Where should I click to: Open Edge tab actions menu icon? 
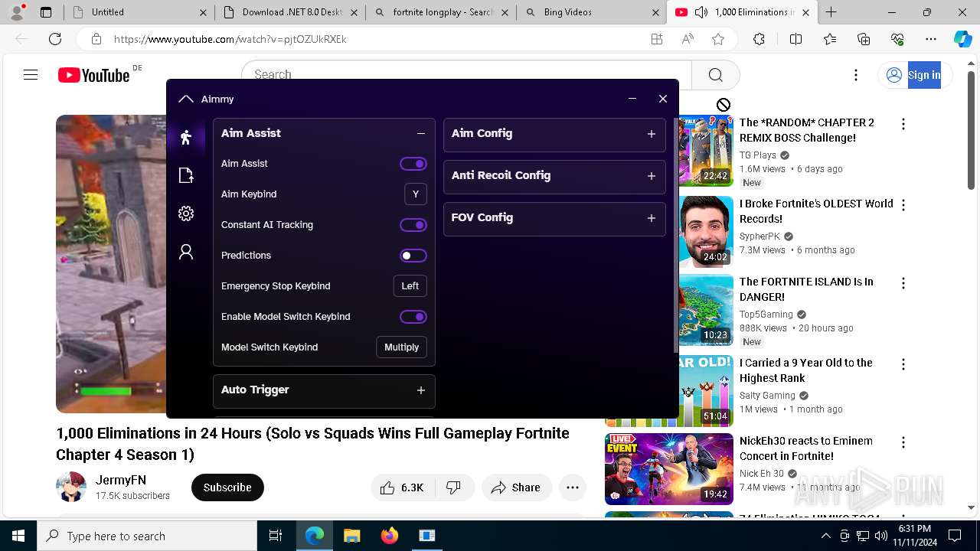point(46,12)
